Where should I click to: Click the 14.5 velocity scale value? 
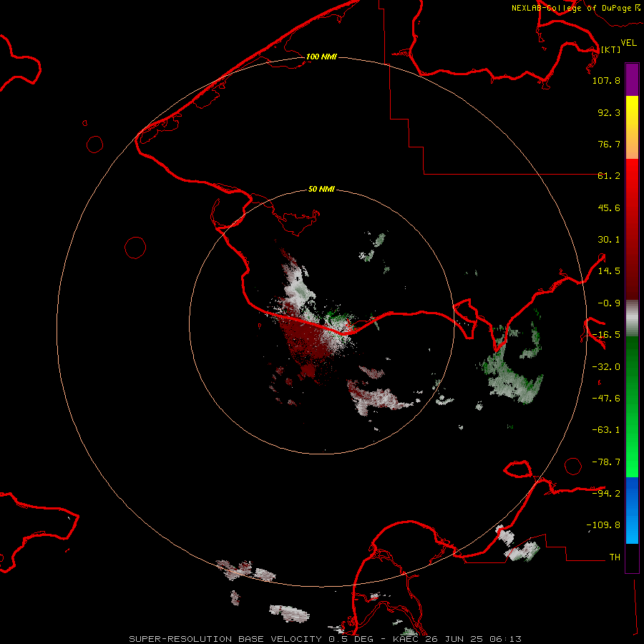(609, 271)
